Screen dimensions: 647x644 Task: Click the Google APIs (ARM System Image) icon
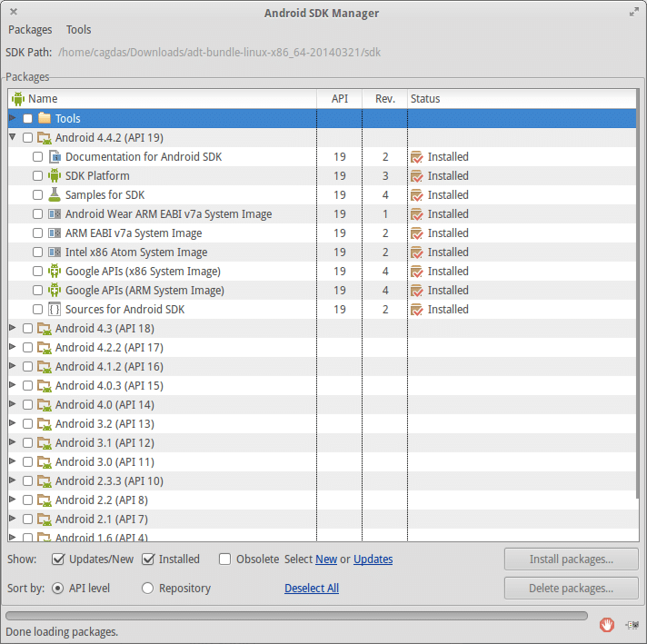[55, 290]
